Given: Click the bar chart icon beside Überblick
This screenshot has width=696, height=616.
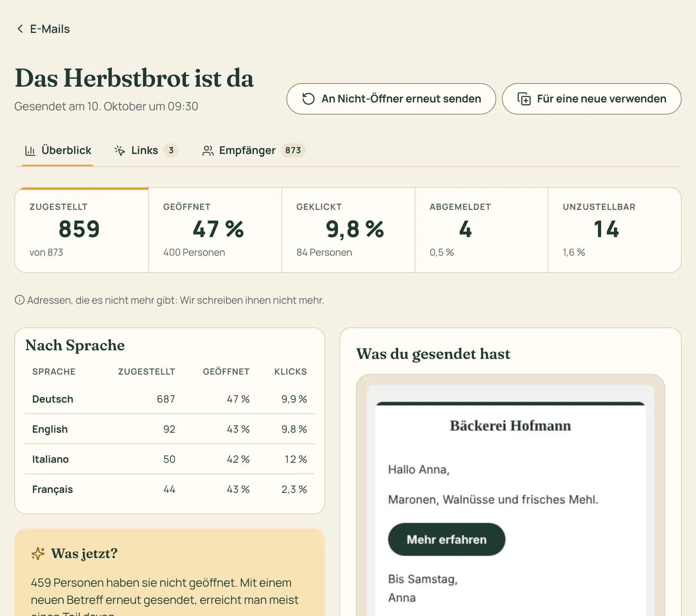Looking at the screenshot, I should (x=30, y=150).
